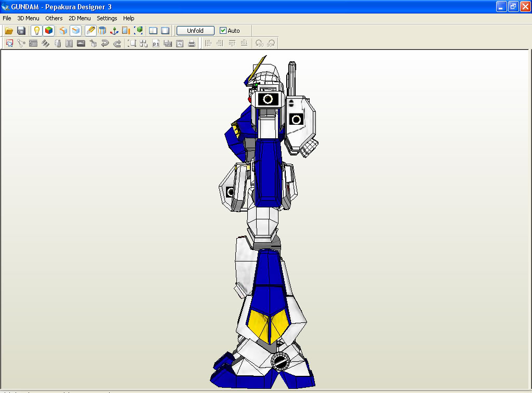Click the glue bottle flap tool icon
The image size is (532, 393).
pos(58,44)
